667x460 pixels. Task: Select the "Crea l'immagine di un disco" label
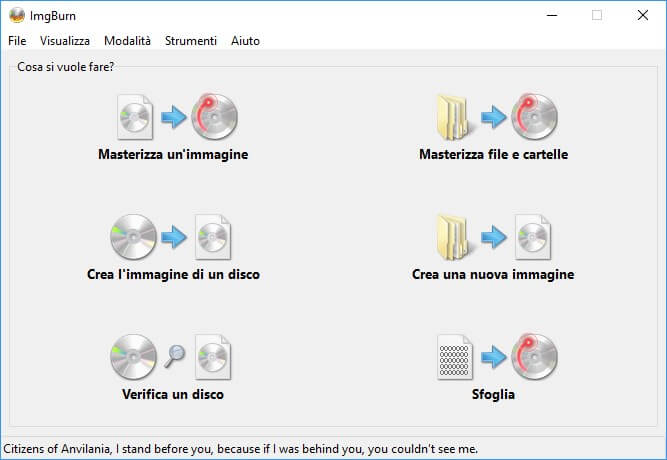click(173, 274)
